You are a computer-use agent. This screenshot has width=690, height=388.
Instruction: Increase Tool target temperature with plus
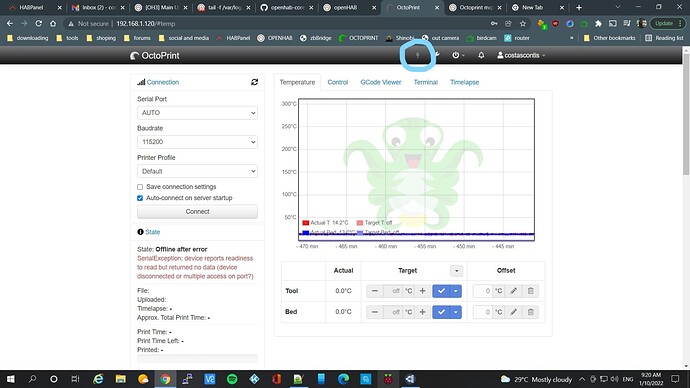pyautogui.click(x=422, y=291)
